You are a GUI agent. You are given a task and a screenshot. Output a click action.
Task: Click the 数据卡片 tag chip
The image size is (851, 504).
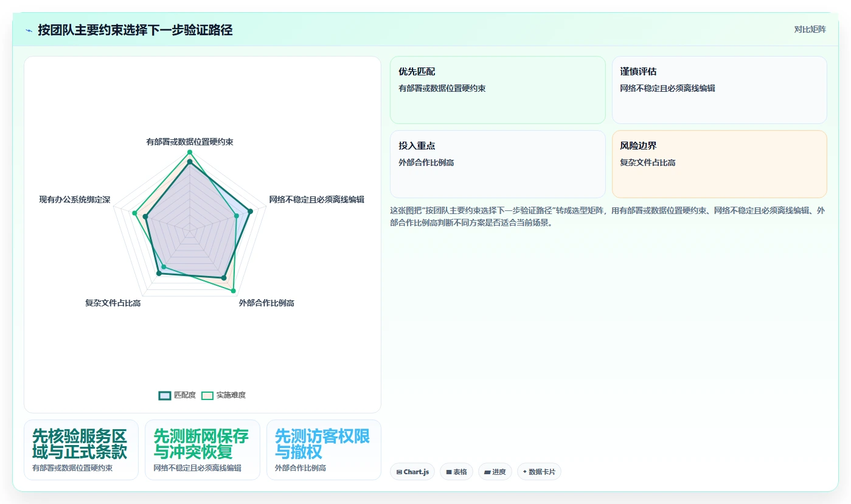coord(539,472)
